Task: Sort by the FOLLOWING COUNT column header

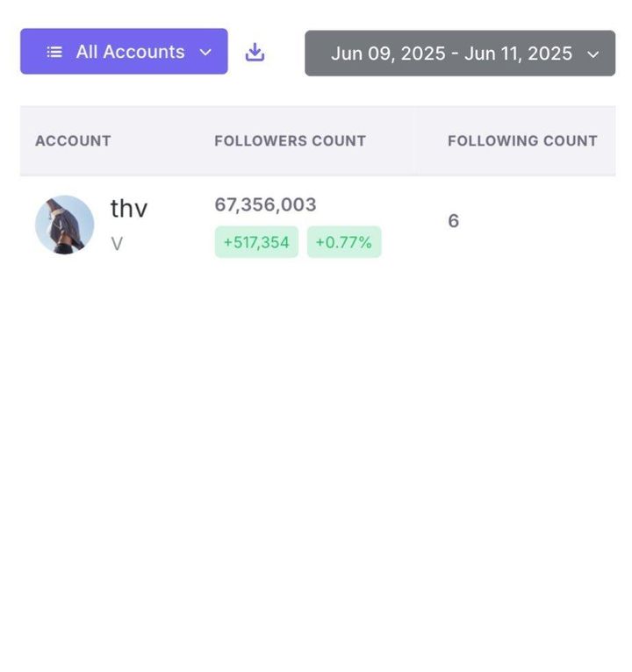Action: (x=522, y=140)
